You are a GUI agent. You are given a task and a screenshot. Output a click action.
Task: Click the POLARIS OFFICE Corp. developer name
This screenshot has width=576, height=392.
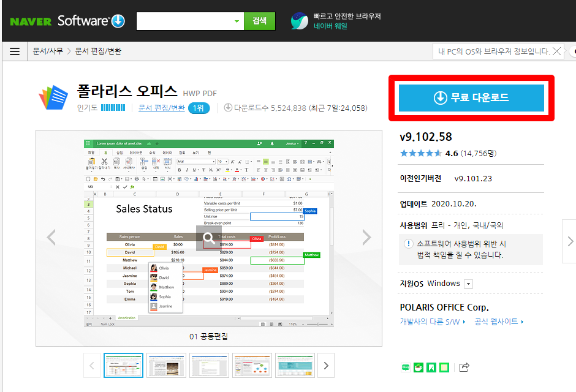pos(444,307)
